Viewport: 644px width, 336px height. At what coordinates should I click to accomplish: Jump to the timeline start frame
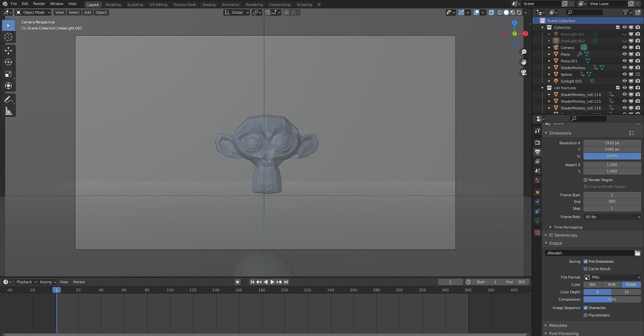click(252, 282)
